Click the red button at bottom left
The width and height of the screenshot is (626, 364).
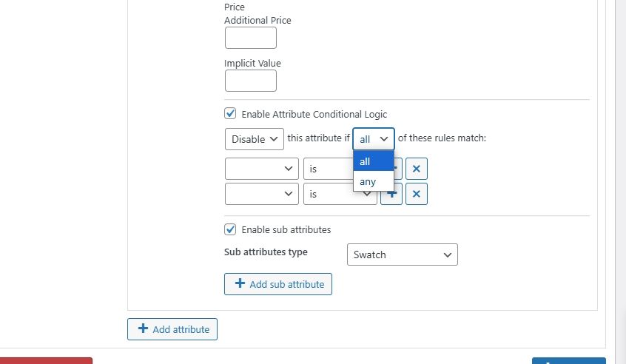[46, 360]
